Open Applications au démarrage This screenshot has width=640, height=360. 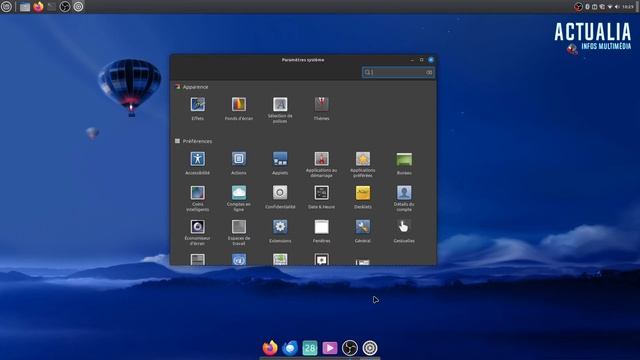point(321,164)
